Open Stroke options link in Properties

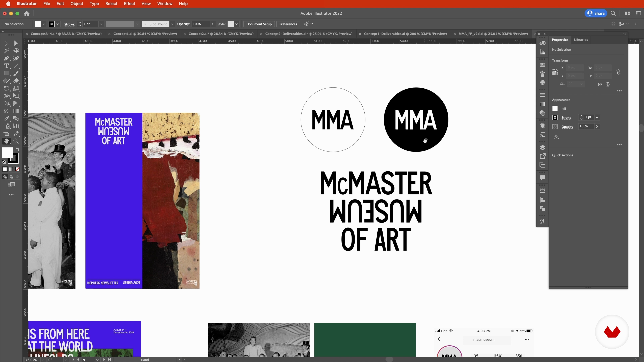[x=566, y=118]
